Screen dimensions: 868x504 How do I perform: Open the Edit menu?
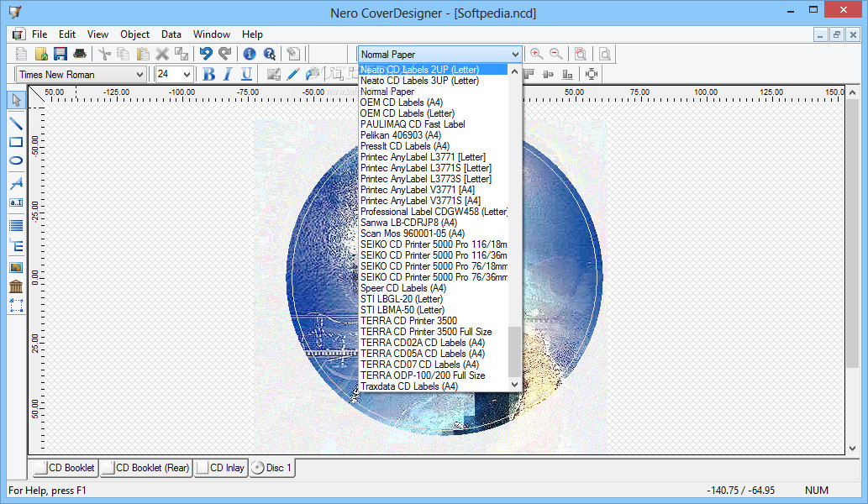67,34
